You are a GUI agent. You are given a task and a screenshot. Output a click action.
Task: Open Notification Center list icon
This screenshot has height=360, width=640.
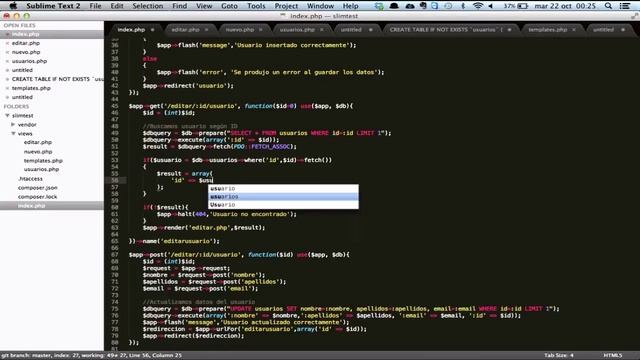click(x=624, y=6)
